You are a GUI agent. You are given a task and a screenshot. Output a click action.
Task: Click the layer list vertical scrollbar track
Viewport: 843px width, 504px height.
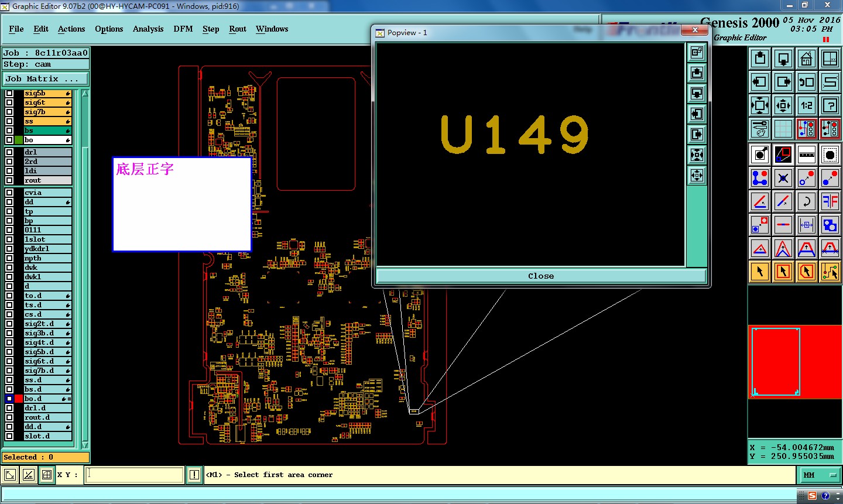pyautogui.click(x=85, y=269)
